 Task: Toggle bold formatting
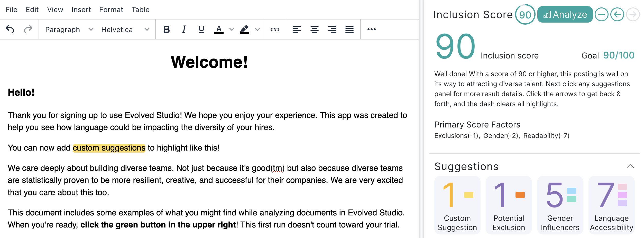point(167,29)
